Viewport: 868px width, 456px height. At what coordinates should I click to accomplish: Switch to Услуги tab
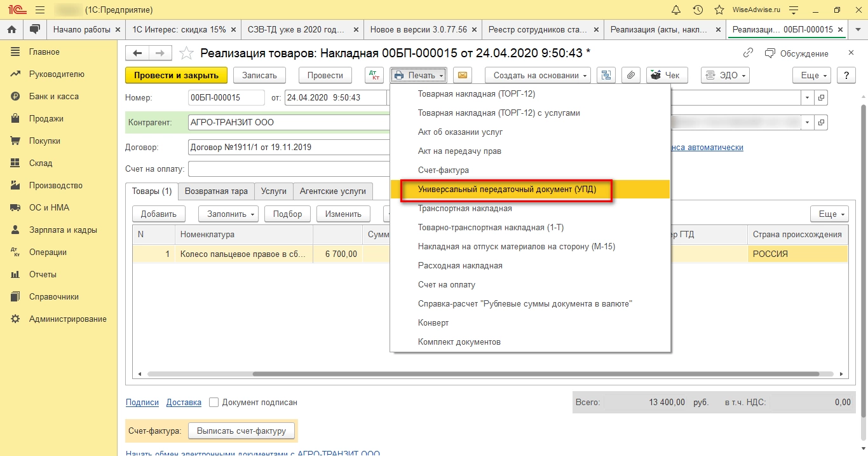point(274,191)
